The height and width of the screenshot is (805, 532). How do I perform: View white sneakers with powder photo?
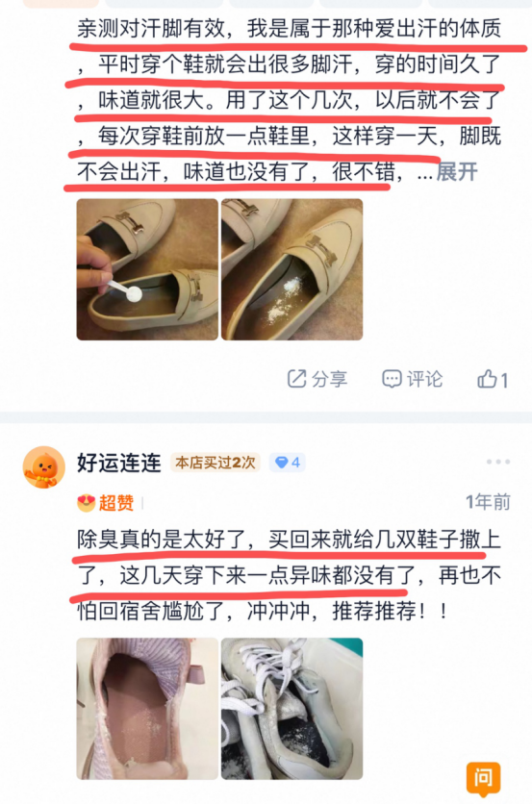[291, 709]
